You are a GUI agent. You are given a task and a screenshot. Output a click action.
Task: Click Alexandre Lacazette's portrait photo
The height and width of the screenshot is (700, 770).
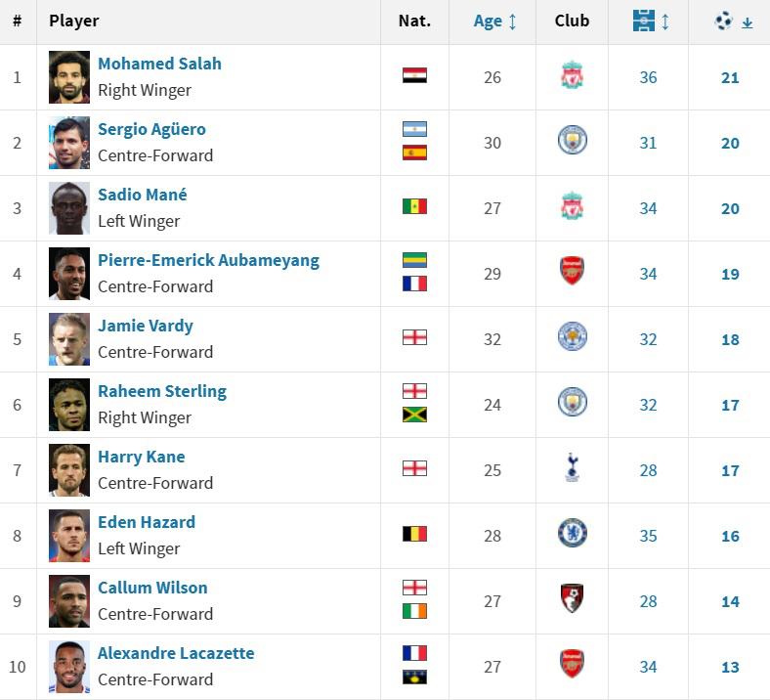(x=69, y=667)
